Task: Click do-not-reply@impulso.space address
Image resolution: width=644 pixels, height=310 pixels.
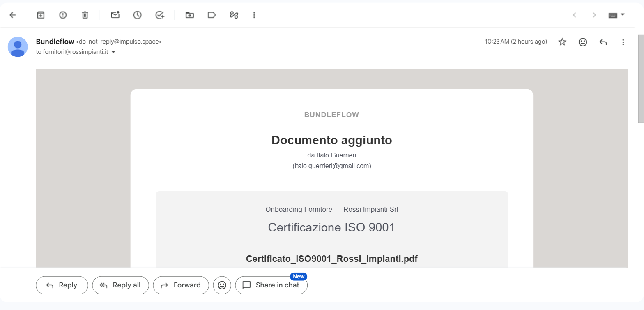Action: (119, 42)
